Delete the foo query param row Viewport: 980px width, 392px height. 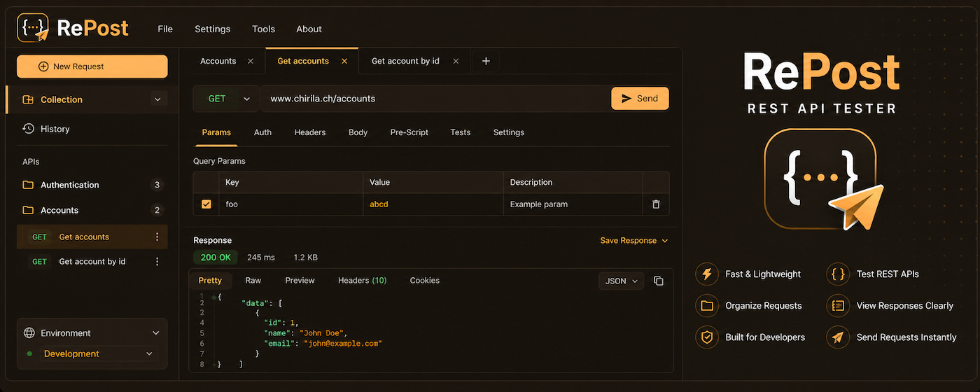[656, 204]
